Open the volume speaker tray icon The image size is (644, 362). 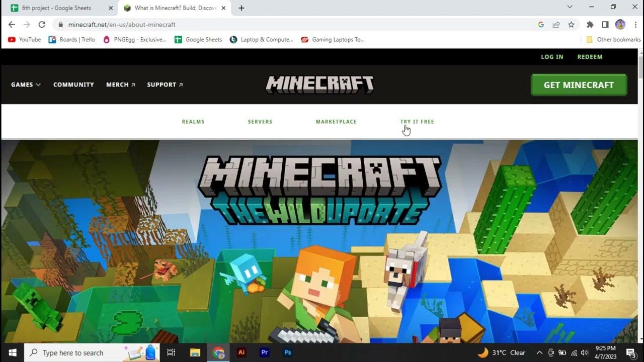585,352
